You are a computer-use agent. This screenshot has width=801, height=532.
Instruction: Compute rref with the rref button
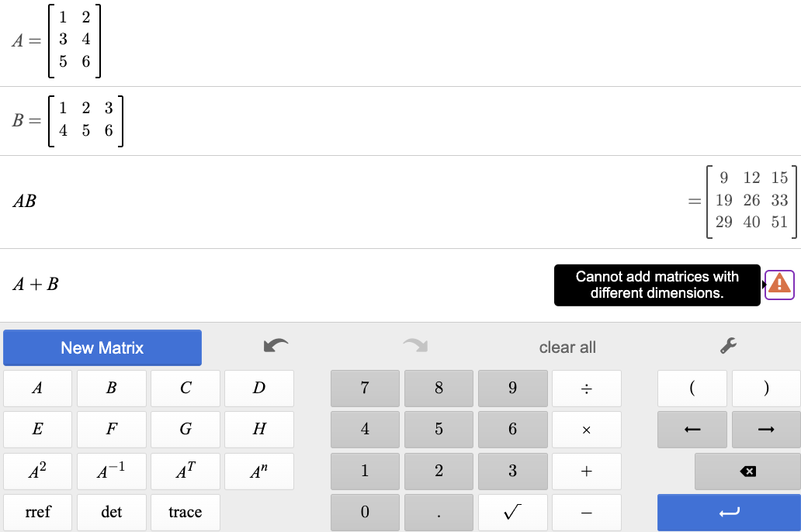(37, 512)
